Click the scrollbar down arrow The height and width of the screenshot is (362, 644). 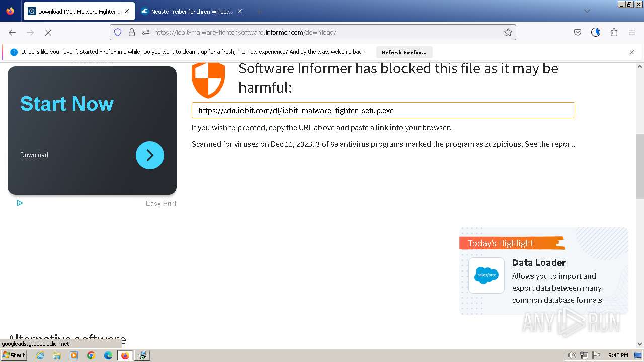pos(640,344)
